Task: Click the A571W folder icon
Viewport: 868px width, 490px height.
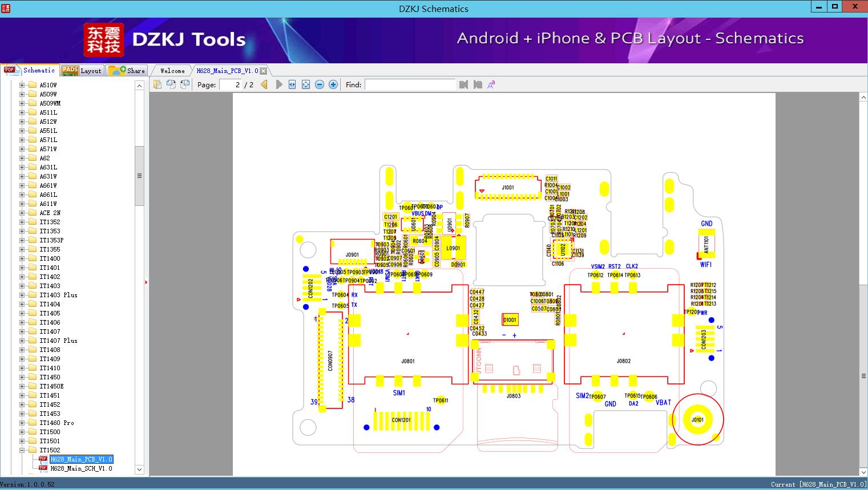Action: [33, 149]
